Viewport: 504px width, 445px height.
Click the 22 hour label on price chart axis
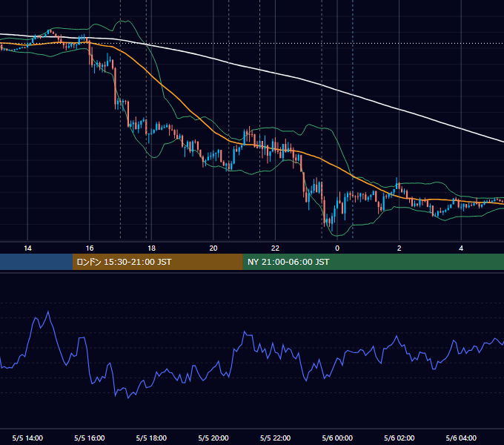click(275, 248)
